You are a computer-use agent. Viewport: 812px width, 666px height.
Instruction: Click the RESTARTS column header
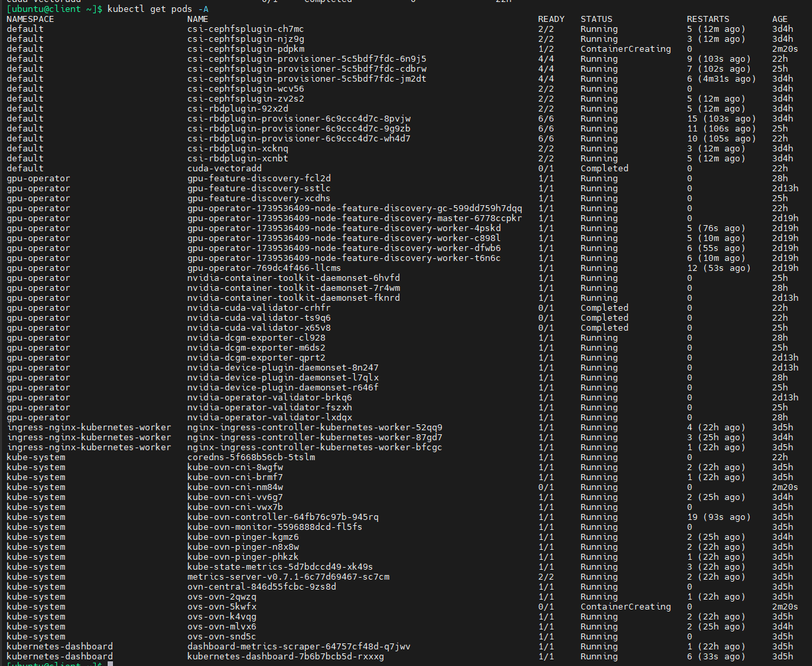click(708, 19)
